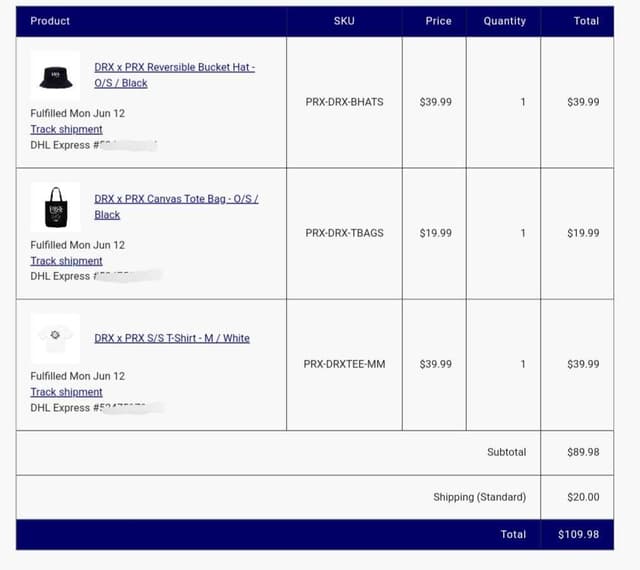
Task: Click the bucket hat product thumbnail
Action: [55, 75]
